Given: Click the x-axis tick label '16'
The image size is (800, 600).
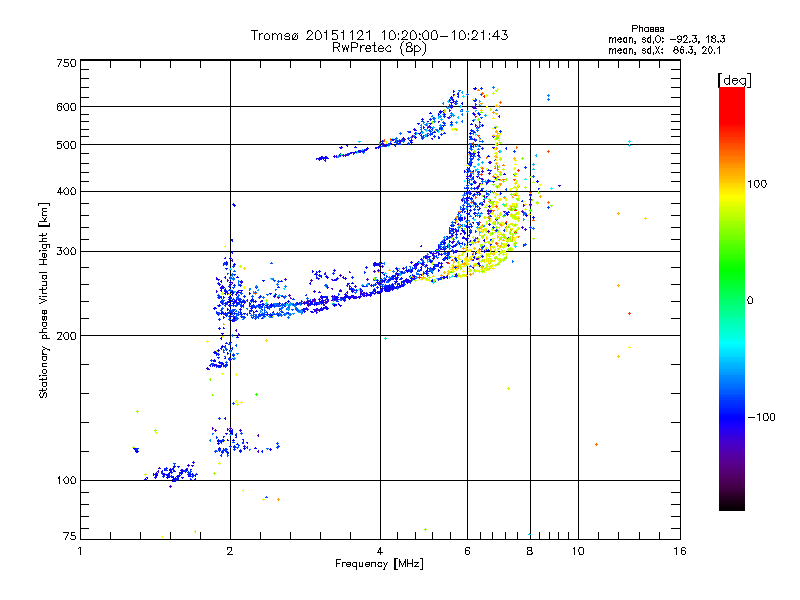Looking at the screenshot, I should (x=680, y=551).
